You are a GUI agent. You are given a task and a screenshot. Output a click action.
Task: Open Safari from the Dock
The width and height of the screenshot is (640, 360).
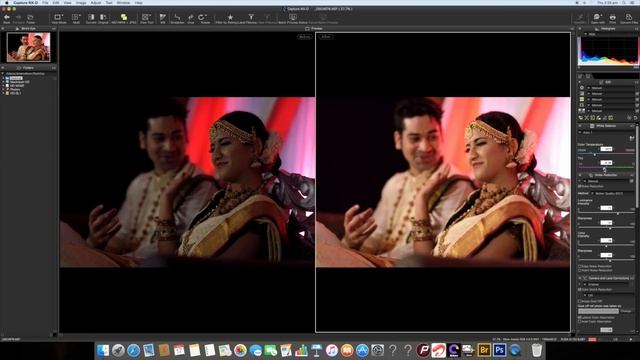pyautogui.click(x=133, y=350)
